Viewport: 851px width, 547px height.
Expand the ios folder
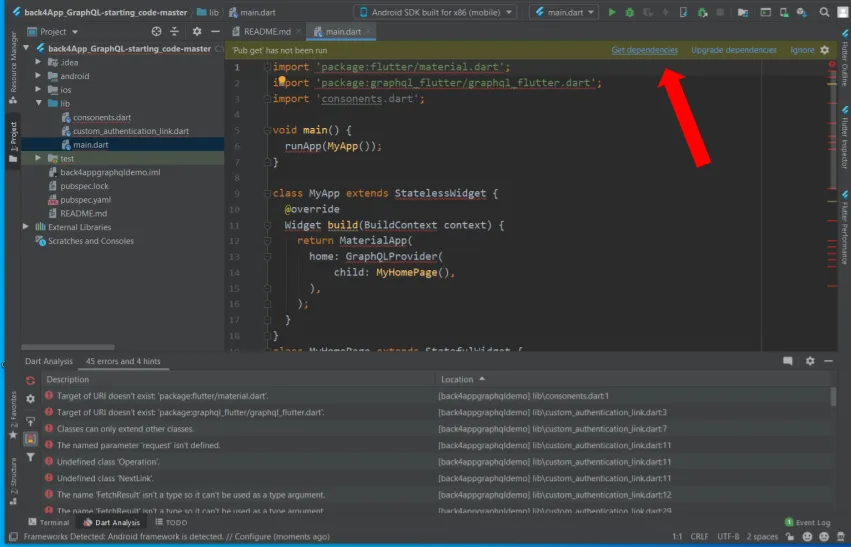coord(38,89)
